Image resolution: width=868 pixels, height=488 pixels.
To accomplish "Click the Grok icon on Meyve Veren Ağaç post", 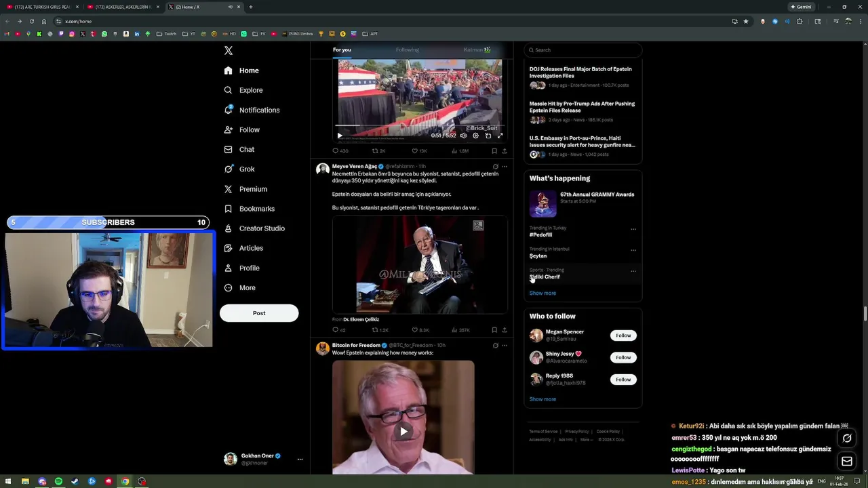I will [495, 167].
